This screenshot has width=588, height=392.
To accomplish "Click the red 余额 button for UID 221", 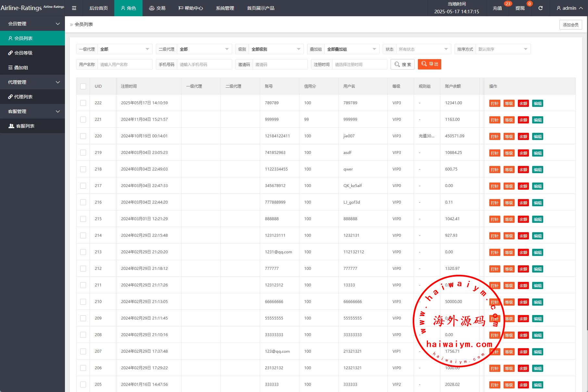I will pyautogui.click(x=523, y=120).
